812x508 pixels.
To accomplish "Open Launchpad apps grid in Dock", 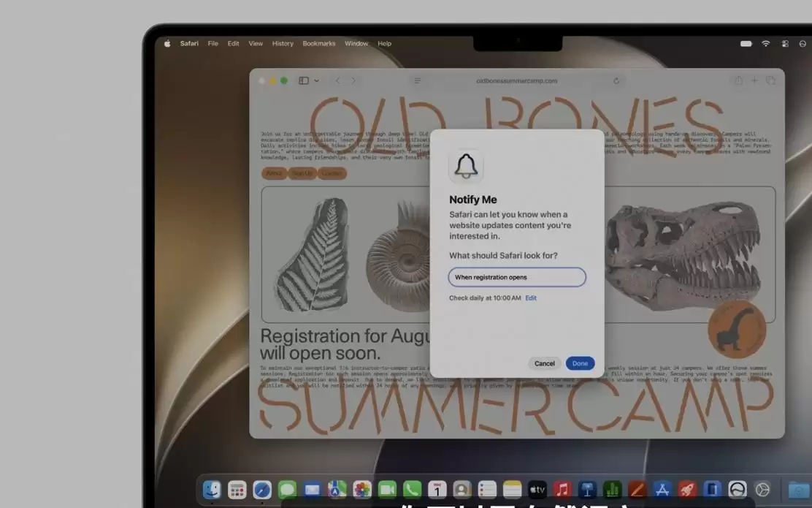I will tap(237, 489).
